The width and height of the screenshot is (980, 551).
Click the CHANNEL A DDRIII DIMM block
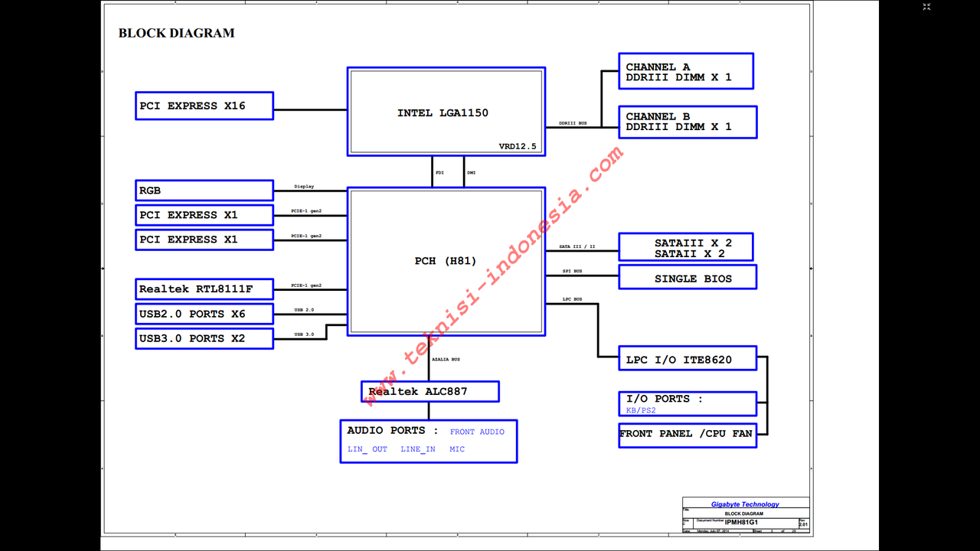pos(686,71)
